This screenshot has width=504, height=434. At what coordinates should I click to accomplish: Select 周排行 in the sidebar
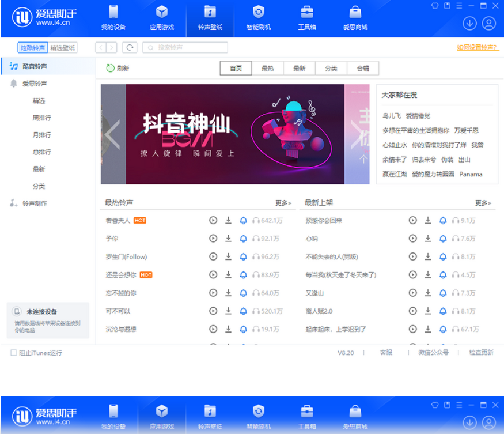(x=42, y=118)
